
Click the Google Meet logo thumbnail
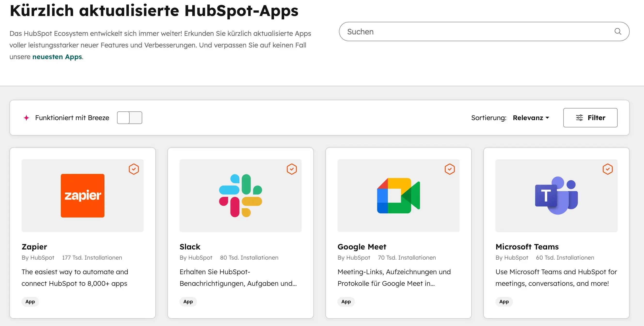click(x=399, y=195)
